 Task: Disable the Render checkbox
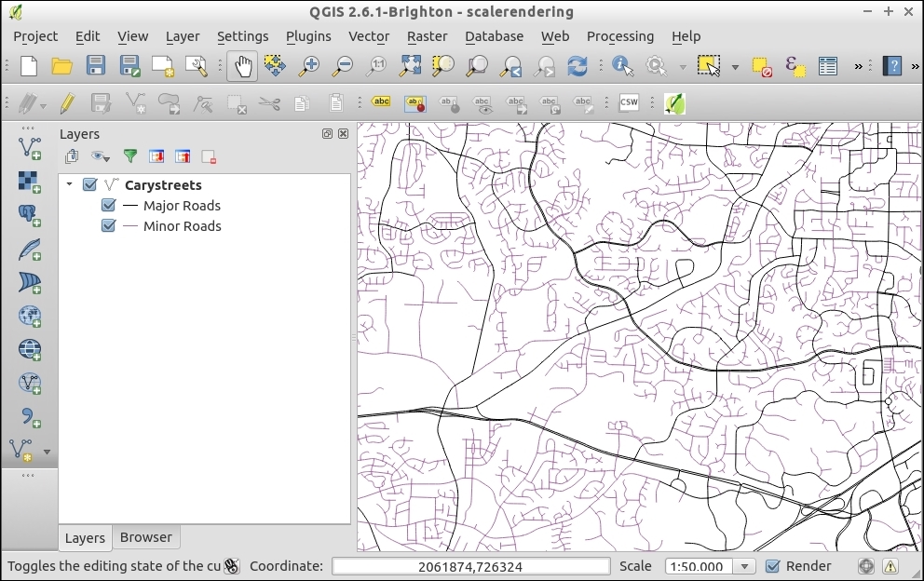772,566
